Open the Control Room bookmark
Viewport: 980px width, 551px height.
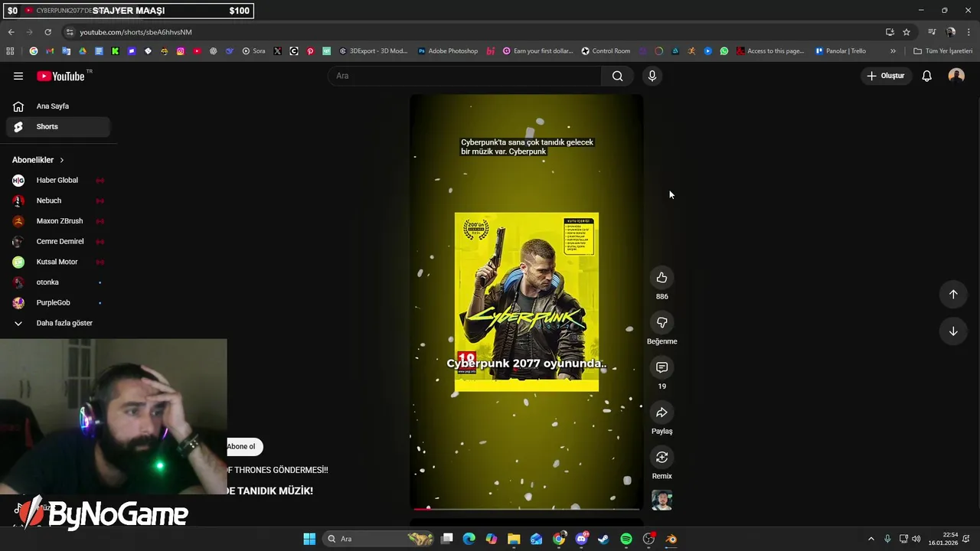pos(606,51)
